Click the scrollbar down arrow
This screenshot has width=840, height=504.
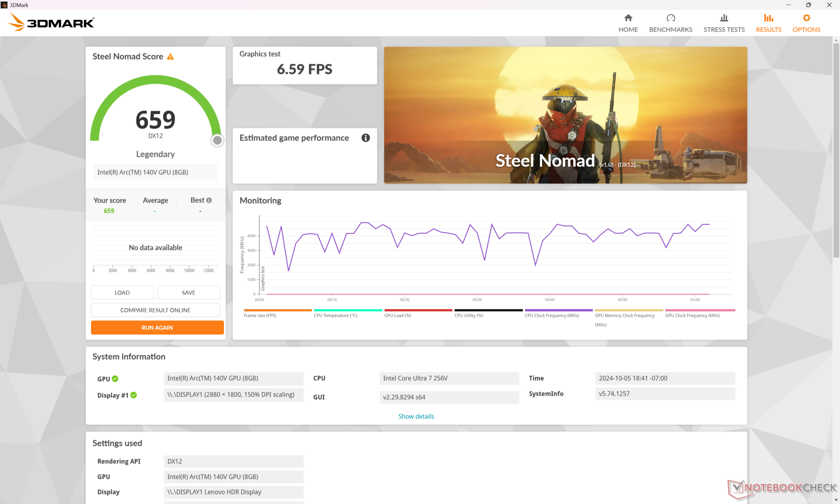click(836, 500)
